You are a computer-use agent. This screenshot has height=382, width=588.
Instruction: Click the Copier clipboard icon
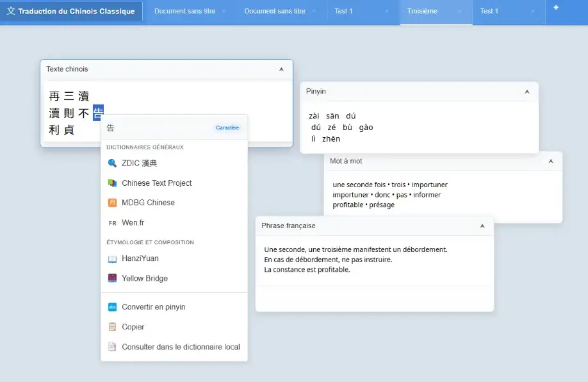[x=112, y=327]
